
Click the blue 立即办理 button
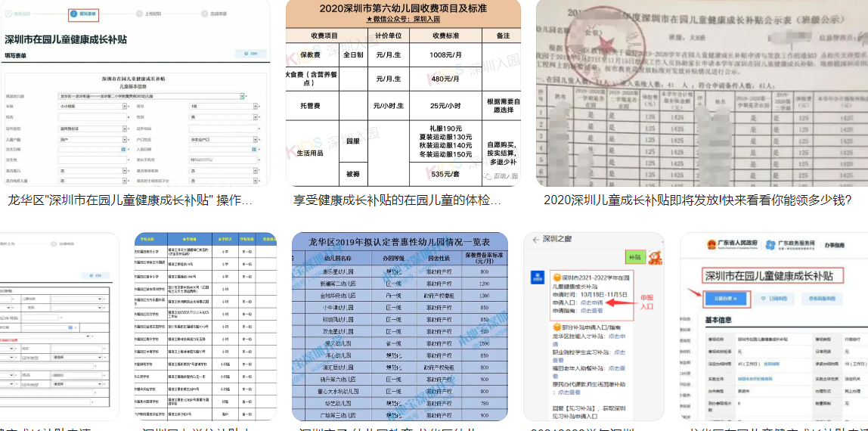[x=725, y=299]
